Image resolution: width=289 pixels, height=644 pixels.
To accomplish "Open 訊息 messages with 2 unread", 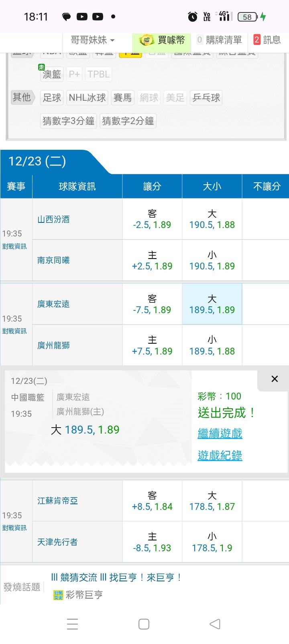I will [267, 40].
